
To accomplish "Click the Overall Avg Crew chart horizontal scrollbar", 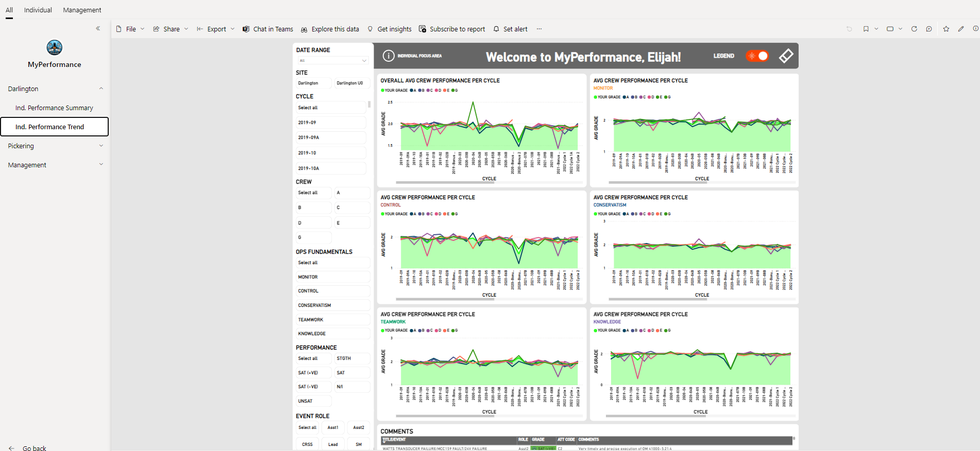I will coord(445,183).
